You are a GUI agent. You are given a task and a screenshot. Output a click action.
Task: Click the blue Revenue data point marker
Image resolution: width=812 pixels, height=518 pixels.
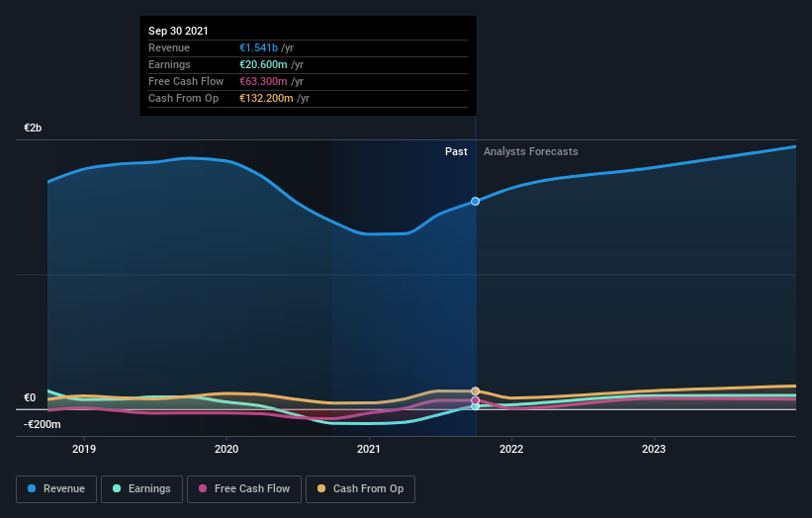pyautogui.click(x=475, y=202)
